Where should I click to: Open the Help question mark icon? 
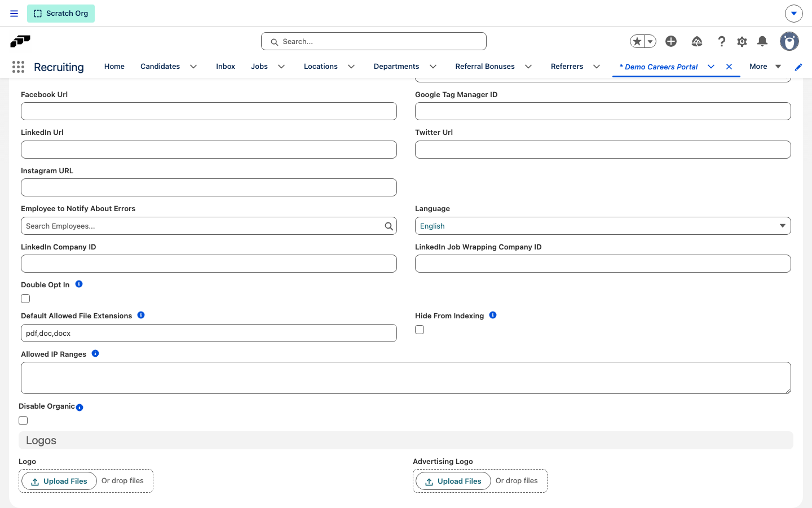[x=721, y=41]
